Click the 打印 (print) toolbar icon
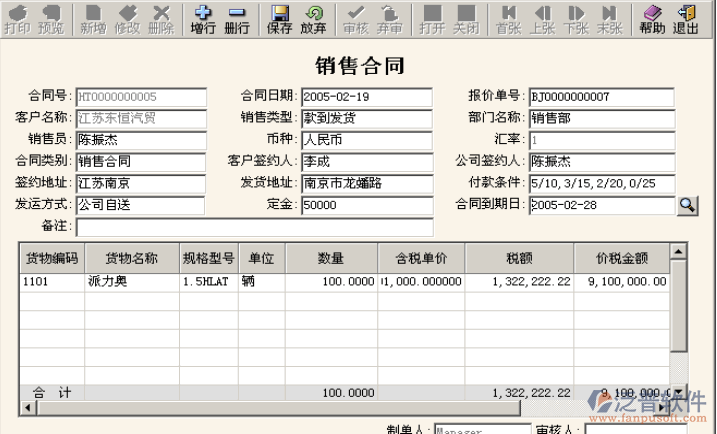The image size is (717, 434). tap(17, 19)
